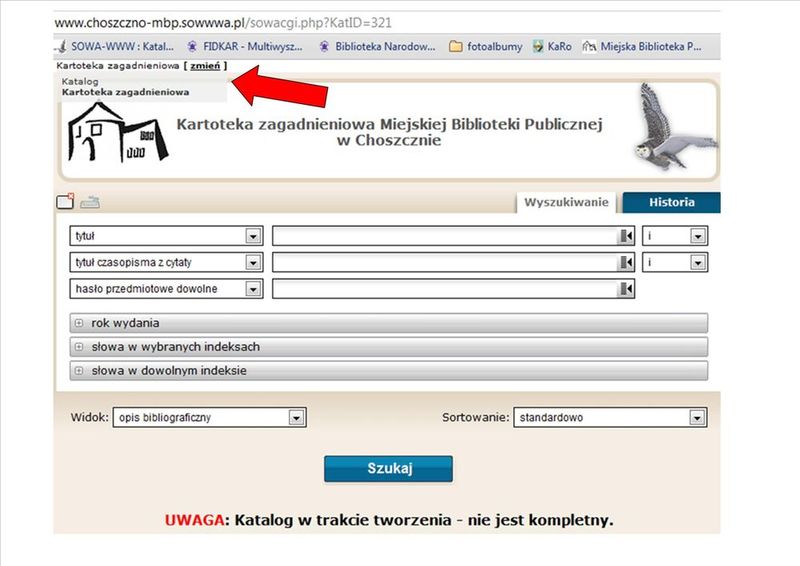Open the Sortowanie 'standardowo' dropdown

(697, 418)
